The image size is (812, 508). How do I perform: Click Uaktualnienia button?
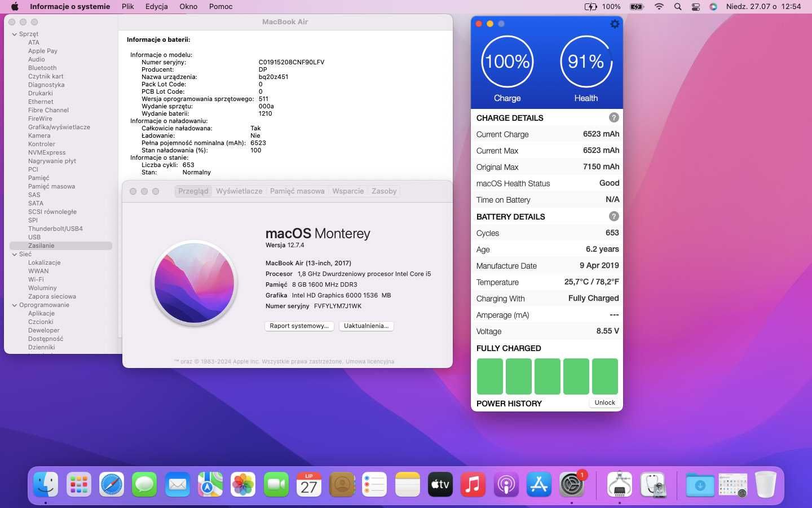pyautogui.click(x=367, y=326)
